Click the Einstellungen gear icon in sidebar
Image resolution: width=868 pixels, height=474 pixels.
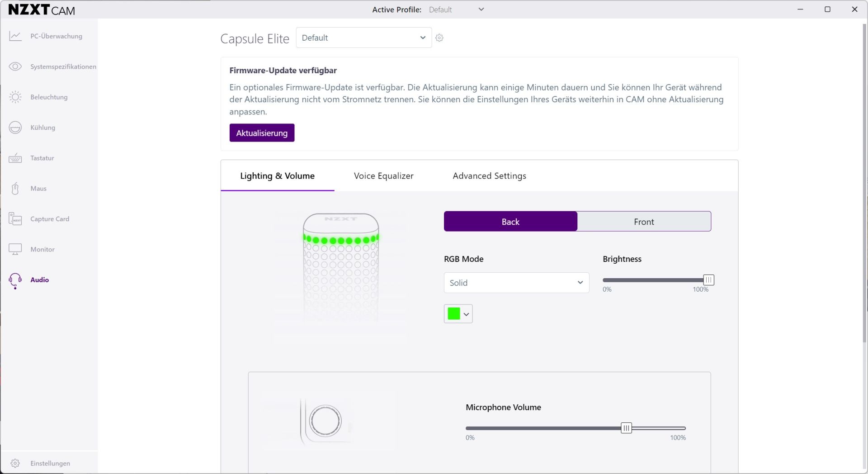15,463
